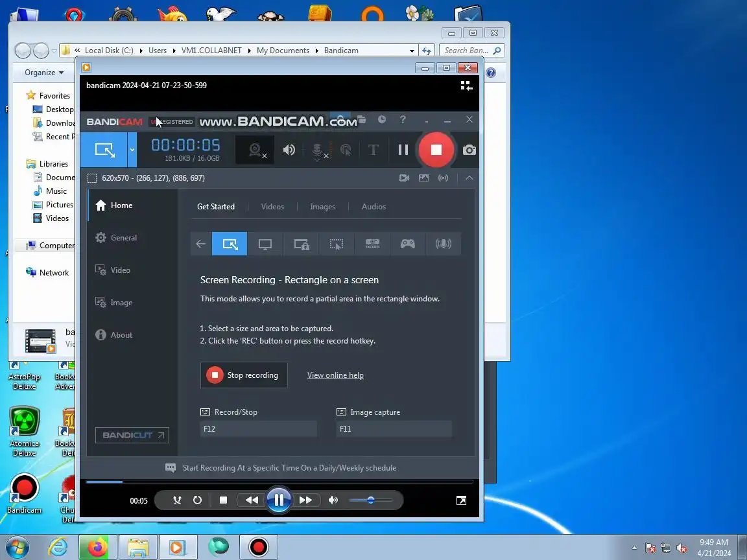Click fast forward in the media player

(x=306, y=500)
